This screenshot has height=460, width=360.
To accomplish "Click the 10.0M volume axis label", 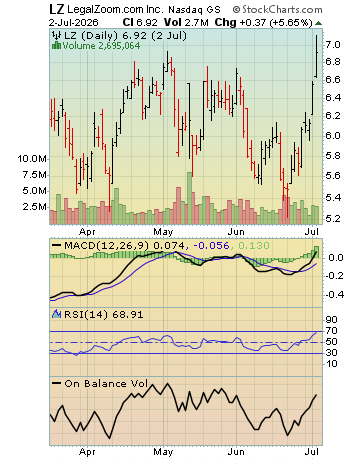I will click(x=32, y=158).
